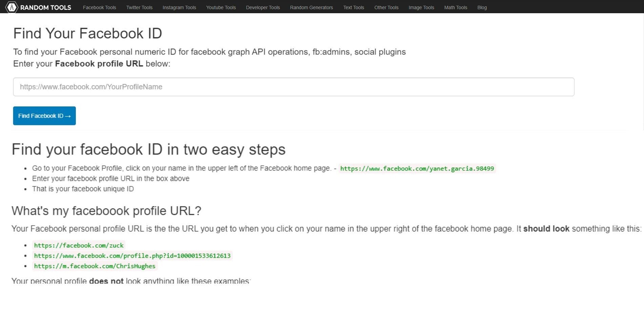Click the Find Facebook ID button
This screenshot has height=329, width=644.
[x=44, y=116]
